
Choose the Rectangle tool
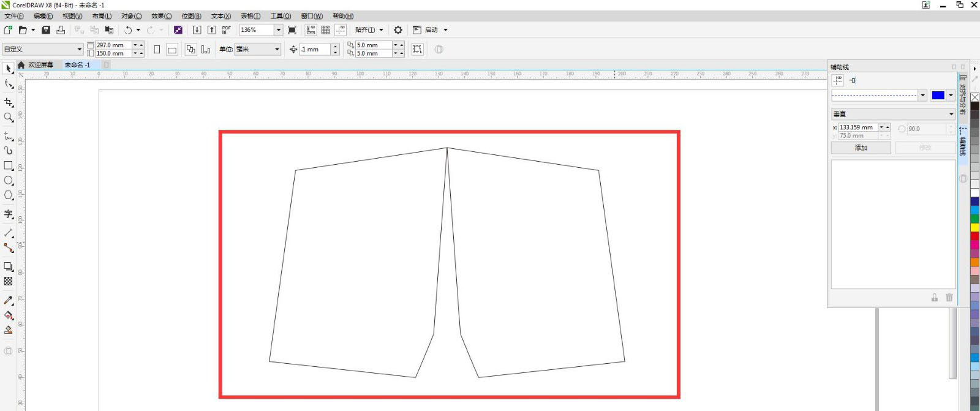pyautogui.click(x=9, y=165)
